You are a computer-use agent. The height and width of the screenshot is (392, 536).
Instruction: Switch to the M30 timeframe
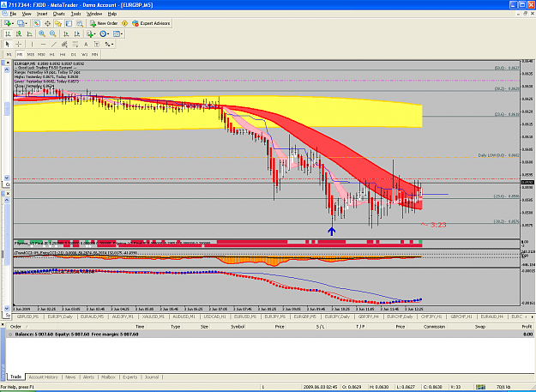41,54
